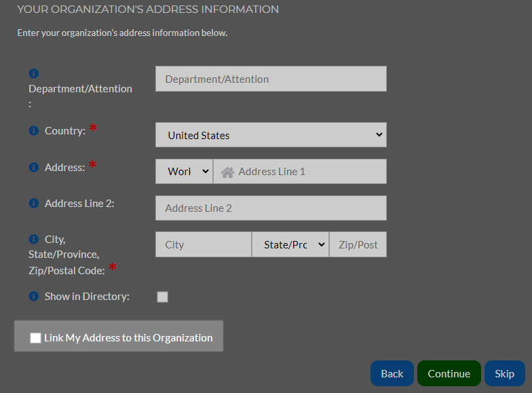Enable the Show in Directory checkbox
532x393 pixels.
[x=163, y=297]
